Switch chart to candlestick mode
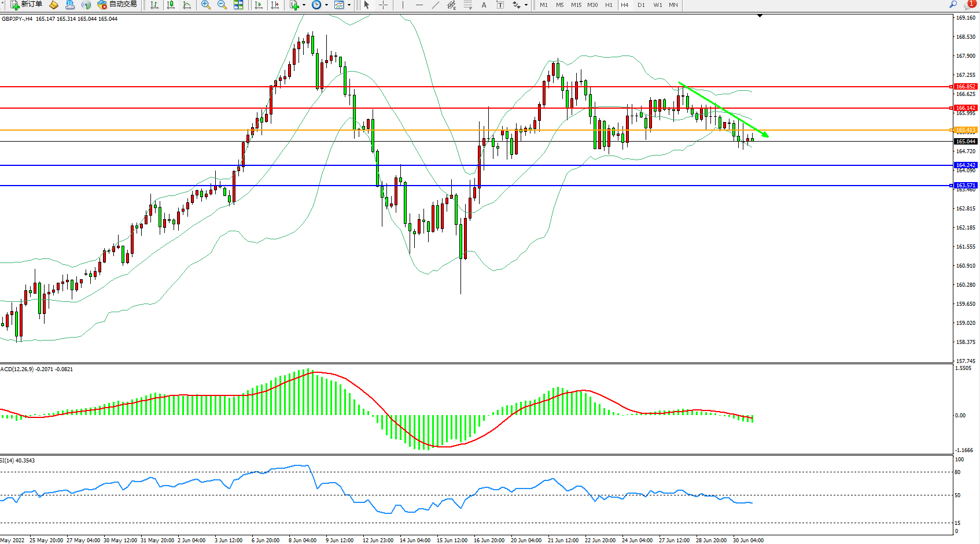The image size is (980, 544). 171,5
